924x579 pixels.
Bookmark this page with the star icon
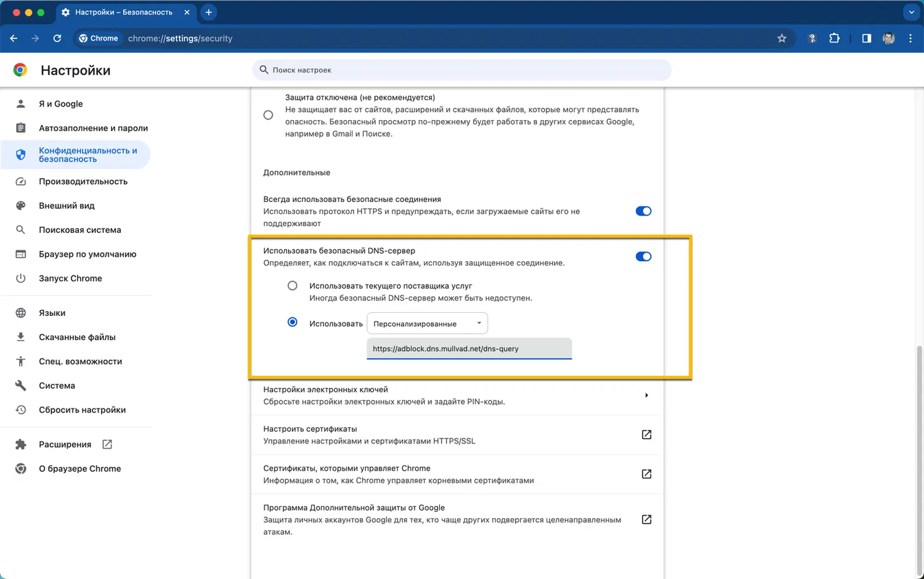coord(782,38)
